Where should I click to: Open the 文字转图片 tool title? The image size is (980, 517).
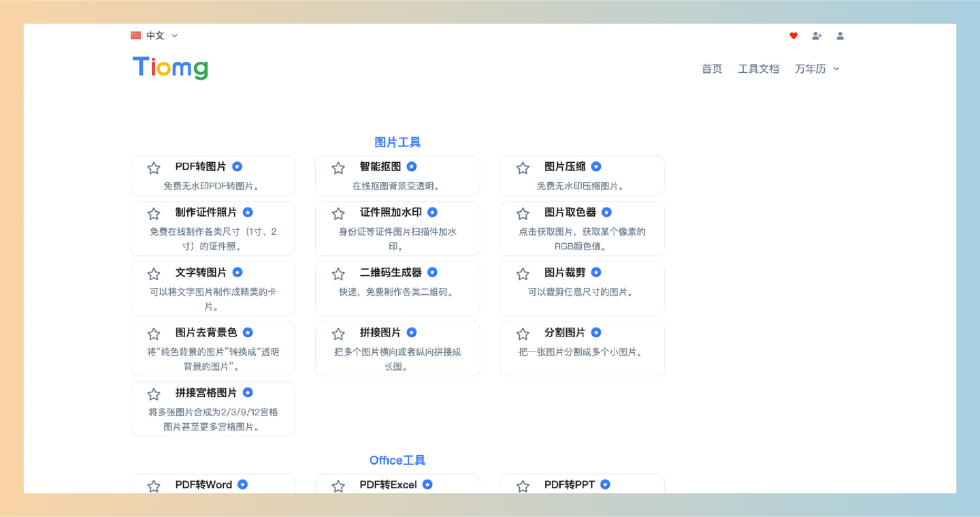(201, 272)
